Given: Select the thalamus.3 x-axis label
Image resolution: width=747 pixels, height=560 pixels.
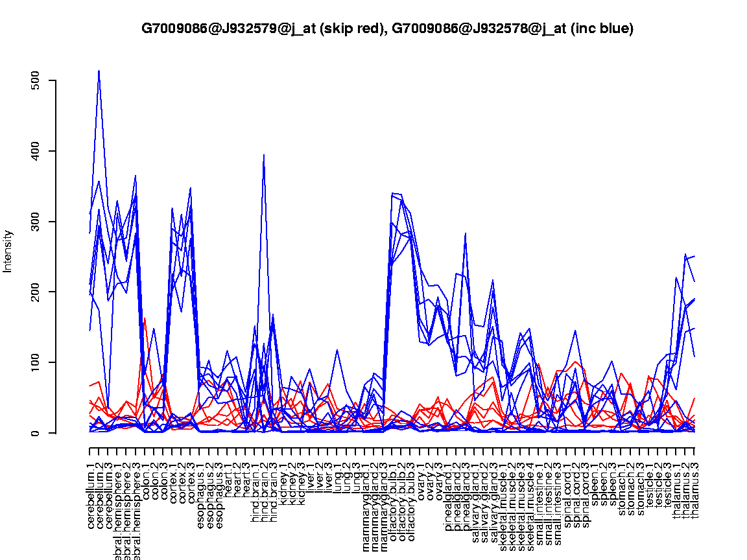Looking at the screenshot, I should coord(696,487).
